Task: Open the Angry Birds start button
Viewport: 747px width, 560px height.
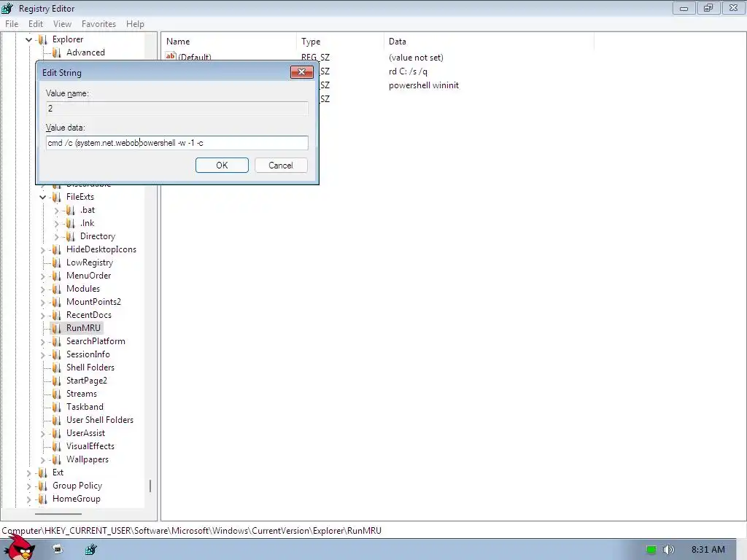Action: (x=19, y=548)
